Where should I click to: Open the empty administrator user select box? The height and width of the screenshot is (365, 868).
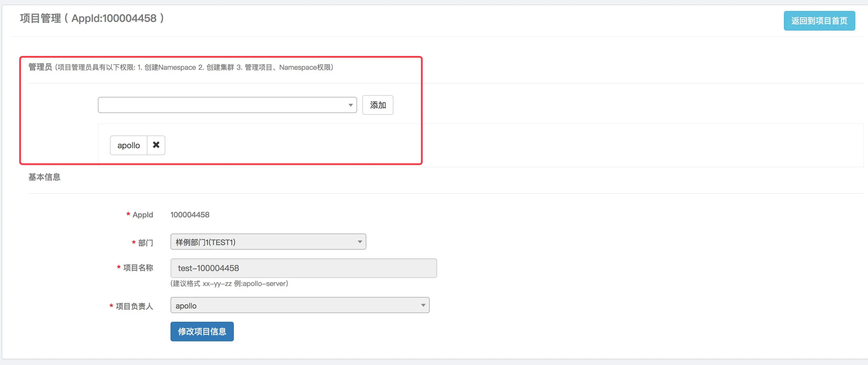(222, 105)
